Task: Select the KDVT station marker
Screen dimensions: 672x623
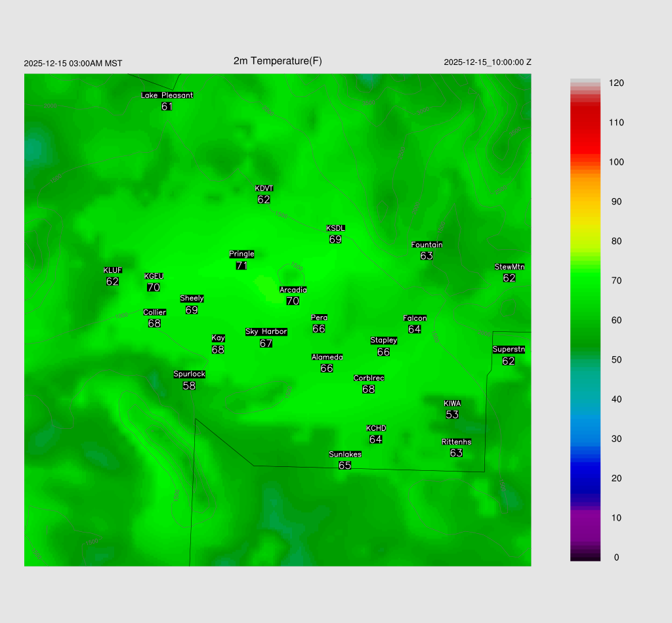Action: 264,189
